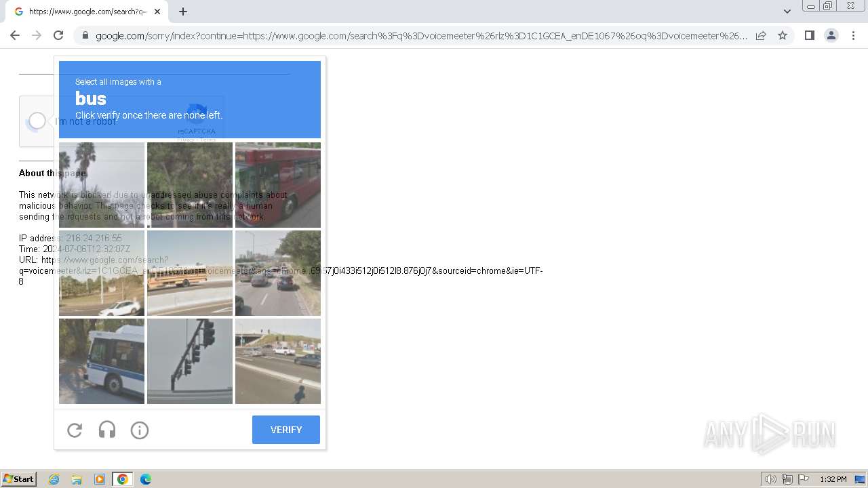868x488 pixels.
Task: Select the white car on road tile
Action: (x=102, y=273)
